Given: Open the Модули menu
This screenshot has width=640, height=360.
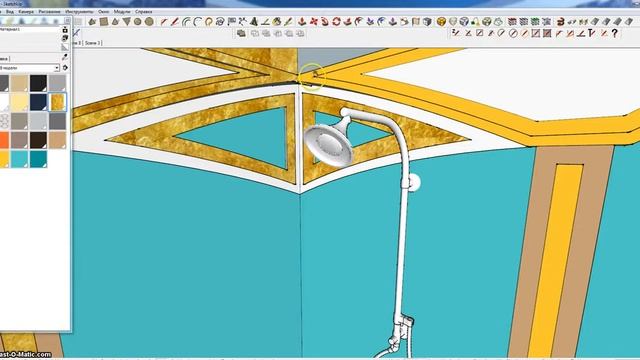Looking at the screenshot, I should 122,12.
